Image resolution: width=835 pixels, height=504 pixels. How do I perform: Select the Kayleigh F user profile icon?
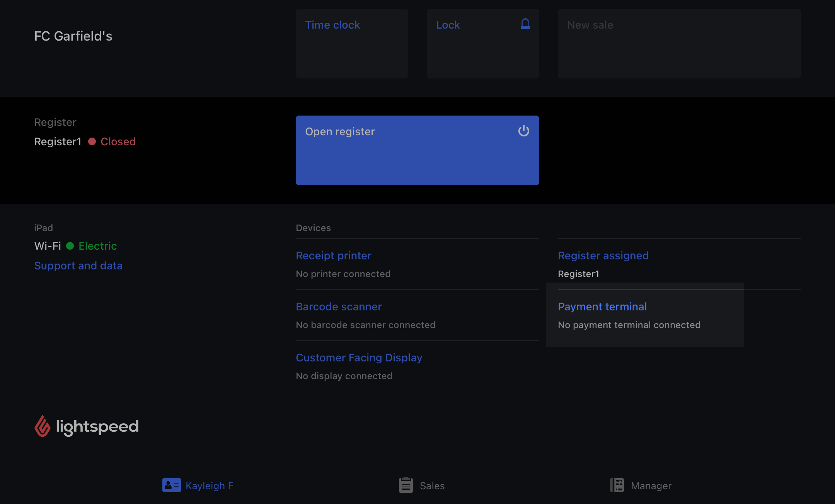click(x=172, y=485)
